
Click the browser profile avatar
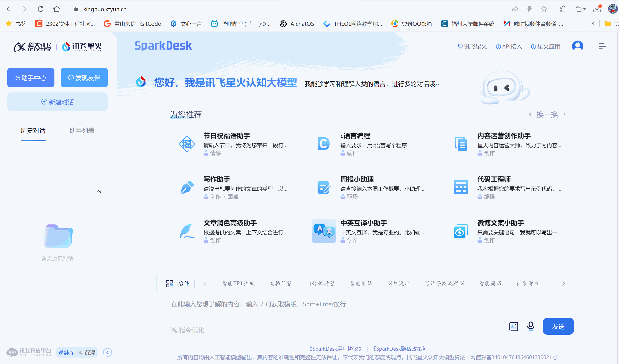pos(612,9)
